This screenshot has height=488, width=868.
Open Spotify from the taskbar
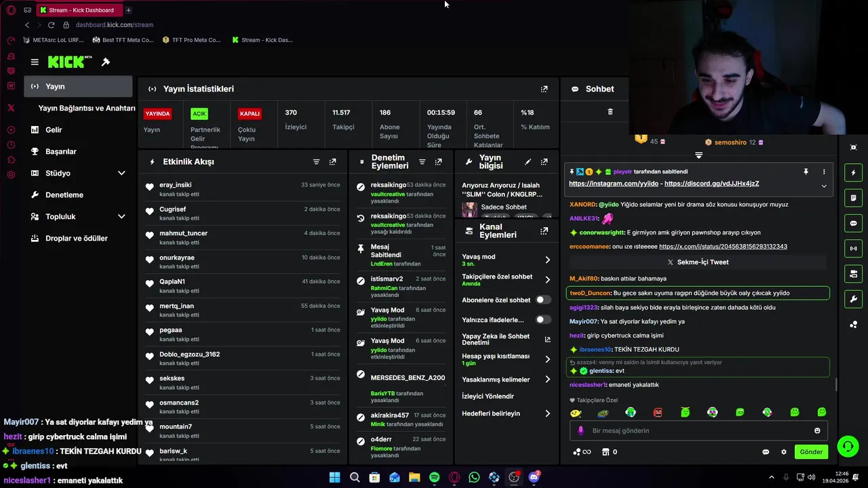tap(434, 477)
